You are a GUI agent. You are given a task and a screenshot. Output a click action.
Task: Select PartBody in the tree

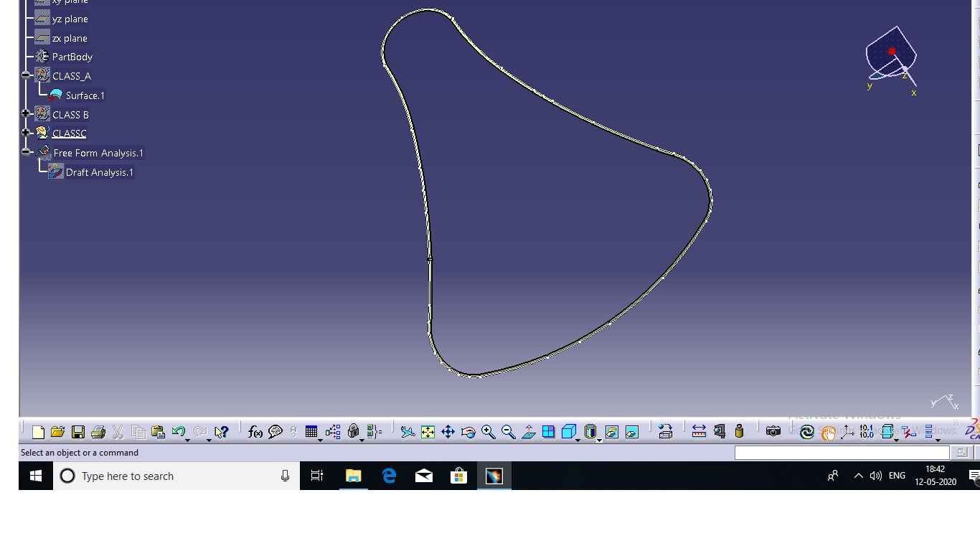click(72, 57)
